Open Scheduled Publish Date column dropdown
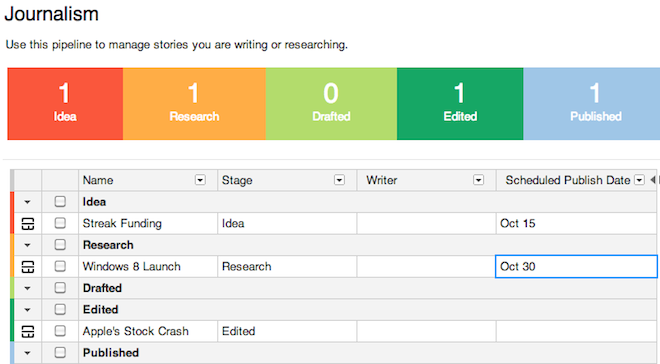 point(639,180)
